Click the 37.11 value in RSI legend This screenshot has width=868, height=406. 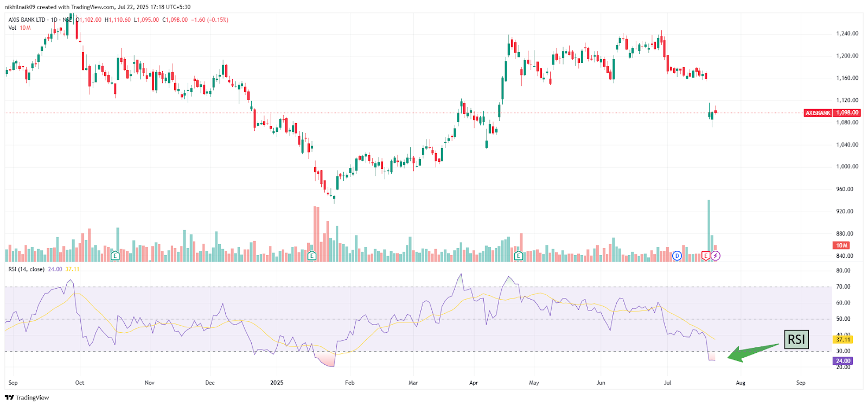[x=72, y=269]
